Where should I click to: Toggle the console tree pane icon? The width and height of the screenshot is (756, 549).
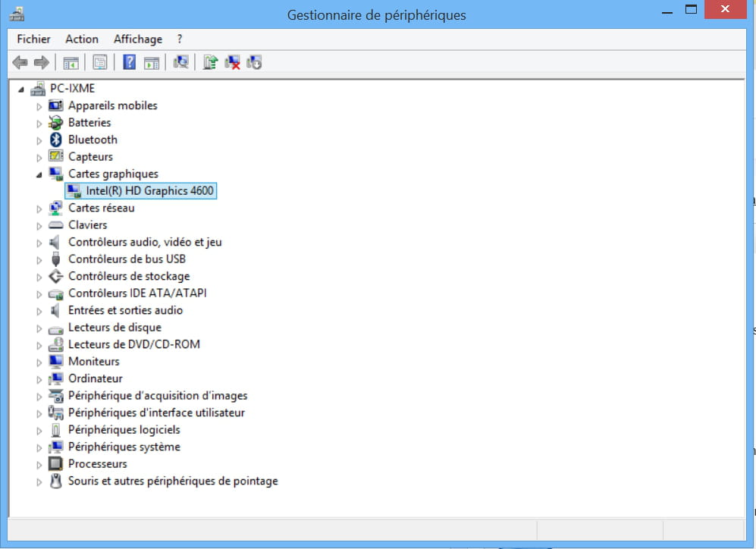click(71, 63)
